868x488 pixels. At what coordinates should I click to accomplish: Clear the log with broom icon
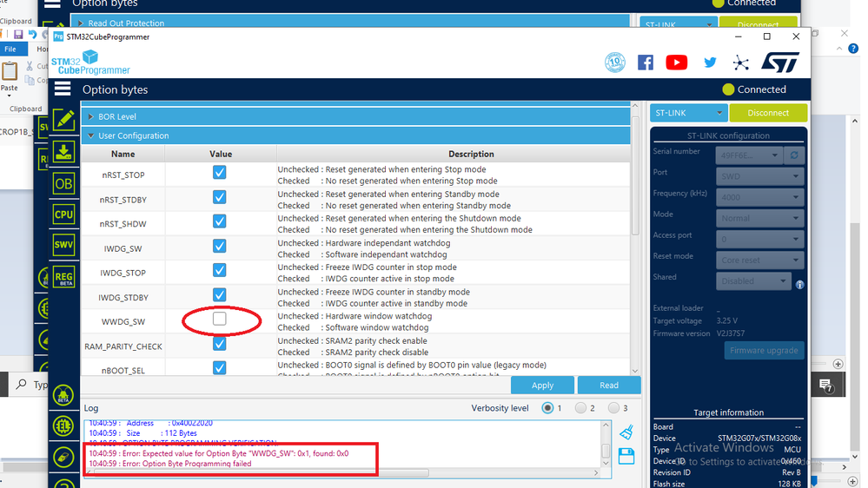pyautogui.click(x=626, y=432)
